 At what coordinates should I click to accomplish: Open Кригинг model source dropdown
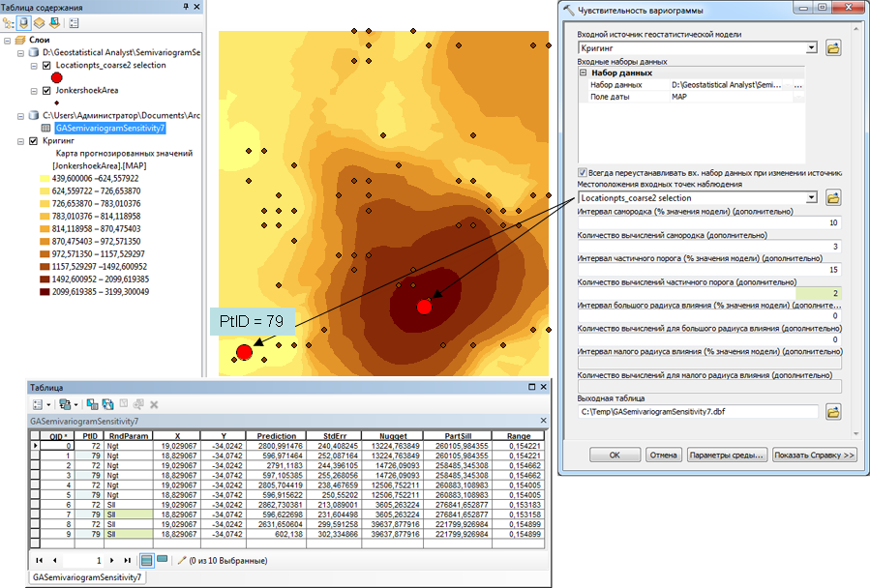[x=812, y=47]
